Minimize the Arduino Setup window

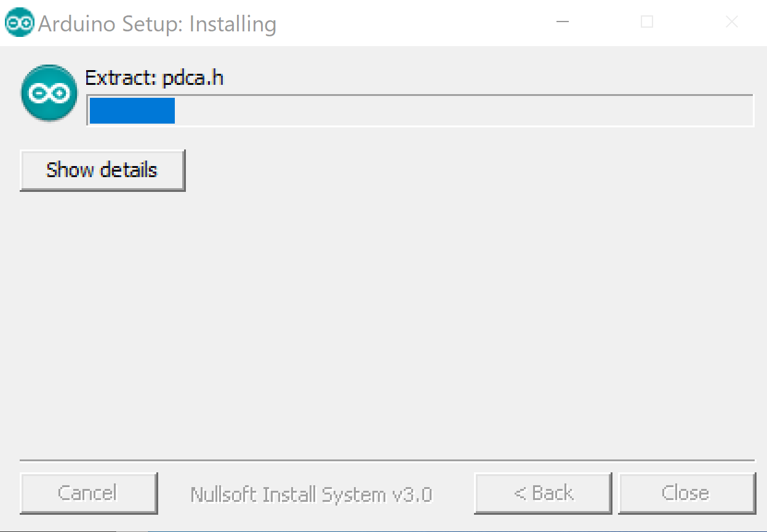coord(562,23)
